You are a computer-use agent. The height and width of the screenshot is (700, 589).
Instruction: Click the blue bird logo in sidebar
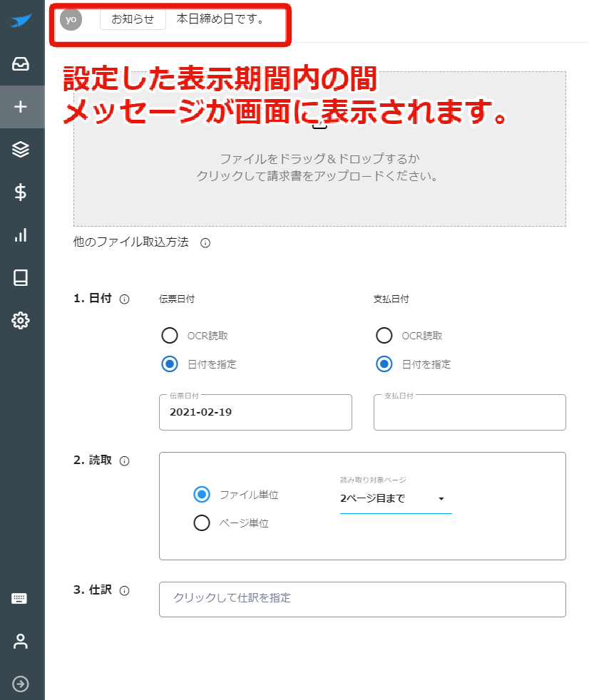(x=21, y=21)
